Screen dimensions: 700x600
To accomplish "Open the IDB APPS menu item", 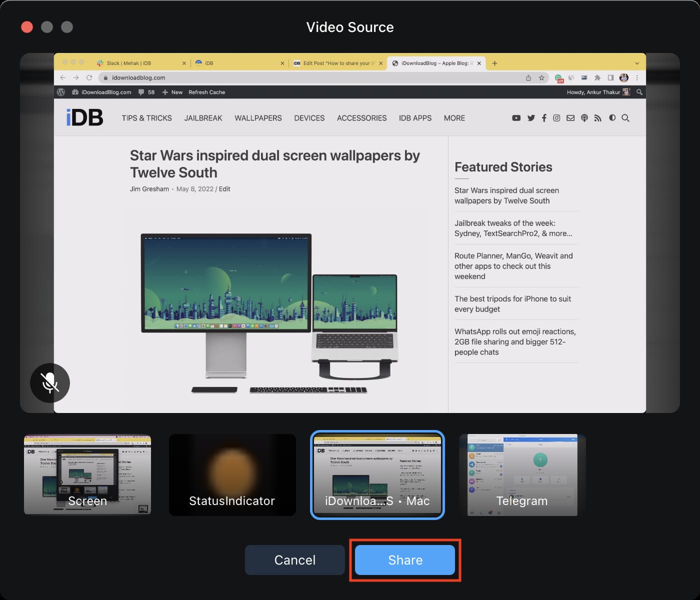I will (415, 118).
